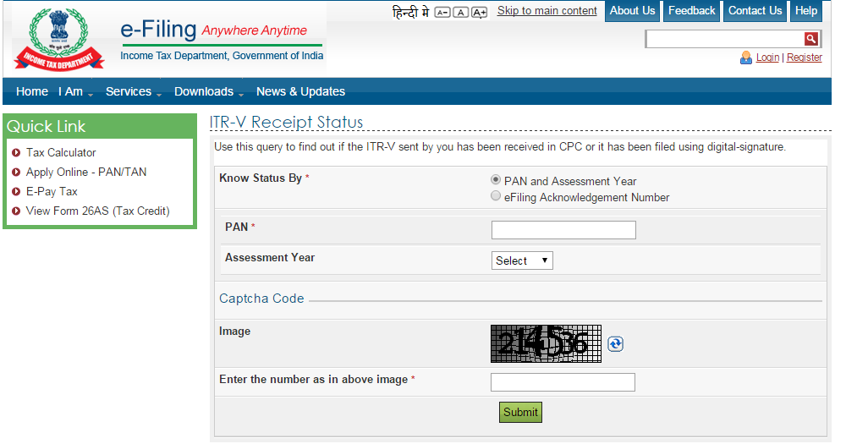Decrease font size with A- icon
The width and height of the screenshot is (868, 444).
[x=442, y=12]
